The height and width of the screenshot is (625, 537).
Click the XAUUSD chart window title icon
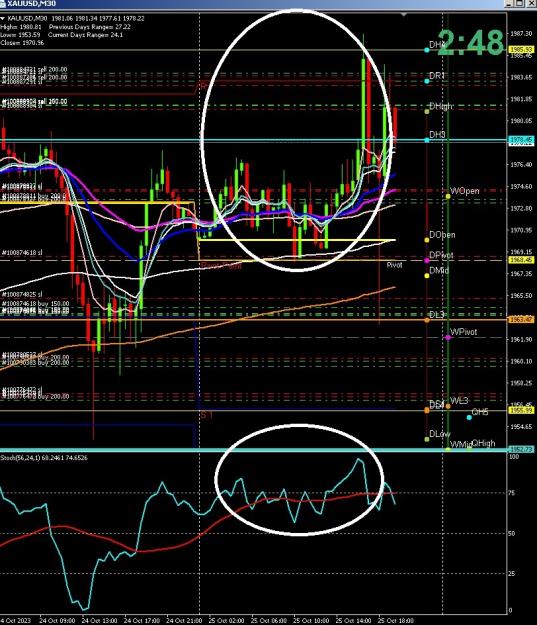pos(2,3)
